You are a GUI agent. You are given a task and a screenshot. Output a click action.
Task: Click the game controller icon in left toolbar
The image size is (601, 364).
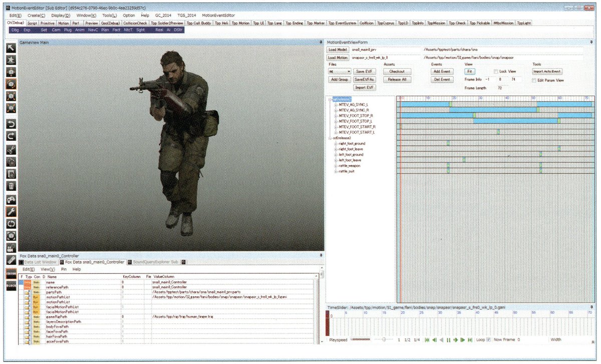(x=11, y=199)
